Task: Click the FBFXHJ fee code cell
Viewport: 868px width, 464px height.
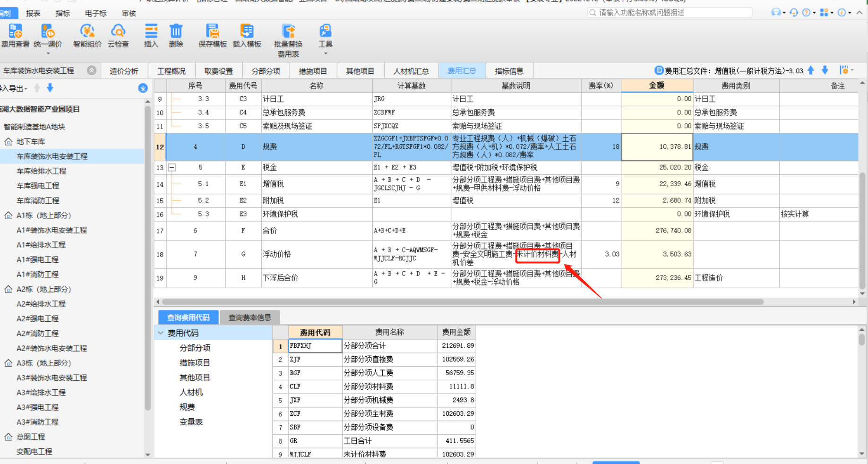Action: (x=315, y=346)
